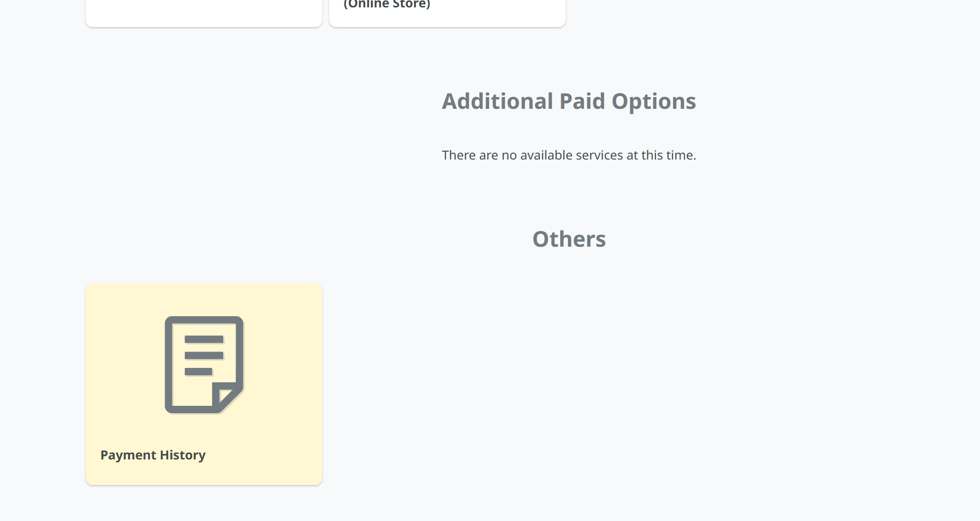The width and height of the screenshot is (980, 521).
Task: Click the "Others" section heading
Action: pyautogui.click(x=569, y=239)
